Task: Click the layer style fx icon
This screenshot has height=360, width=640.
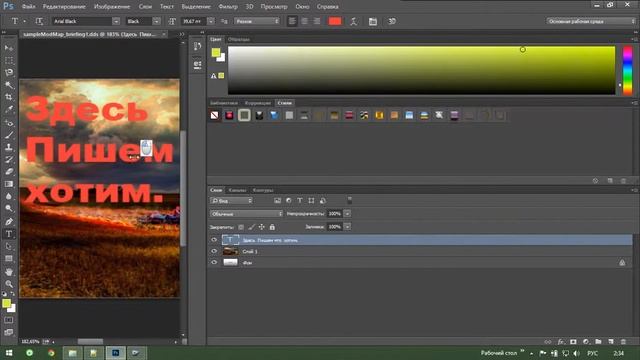Action: point(561,342)
